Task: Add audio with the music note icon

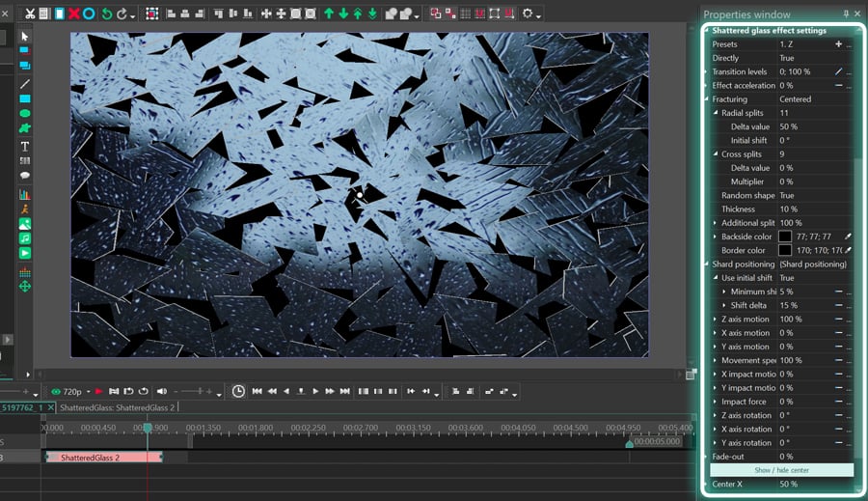Action: click(x=25, y=238)
